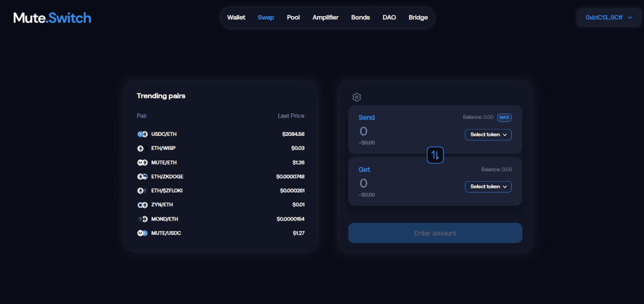Open the DAO tab
The width and height of the screenshot is (644, 304).
click(389, 17)
